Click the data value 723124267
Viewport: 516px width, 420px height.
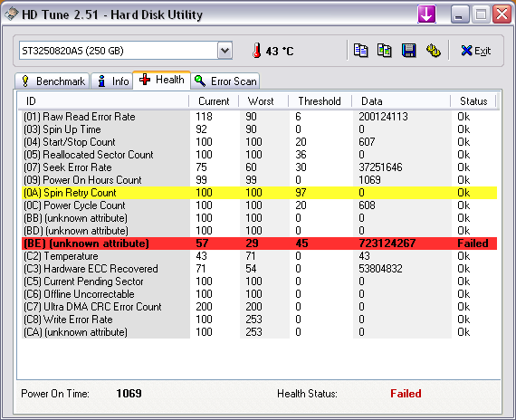click(387, 243)
